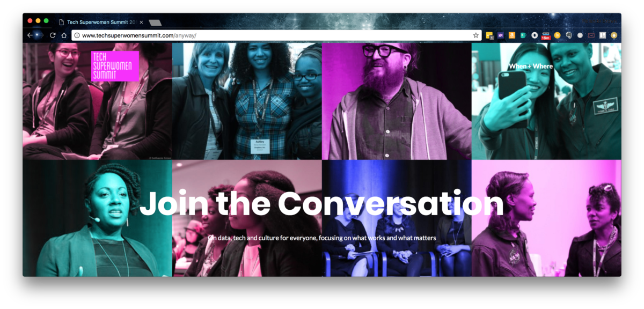Open a new tab button
Screen dimensions: 644x309
coord(155,23)
